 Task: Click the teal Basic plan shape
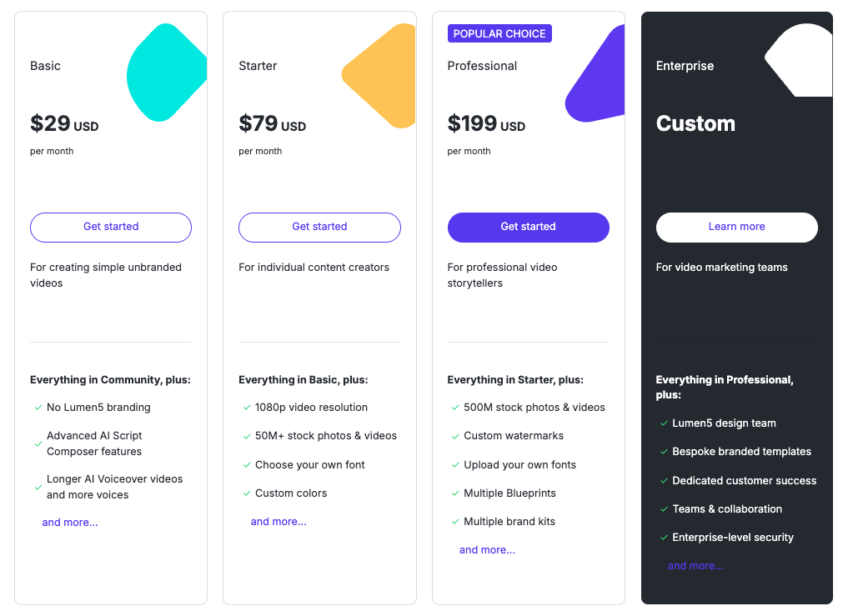(x=167, y=73)
